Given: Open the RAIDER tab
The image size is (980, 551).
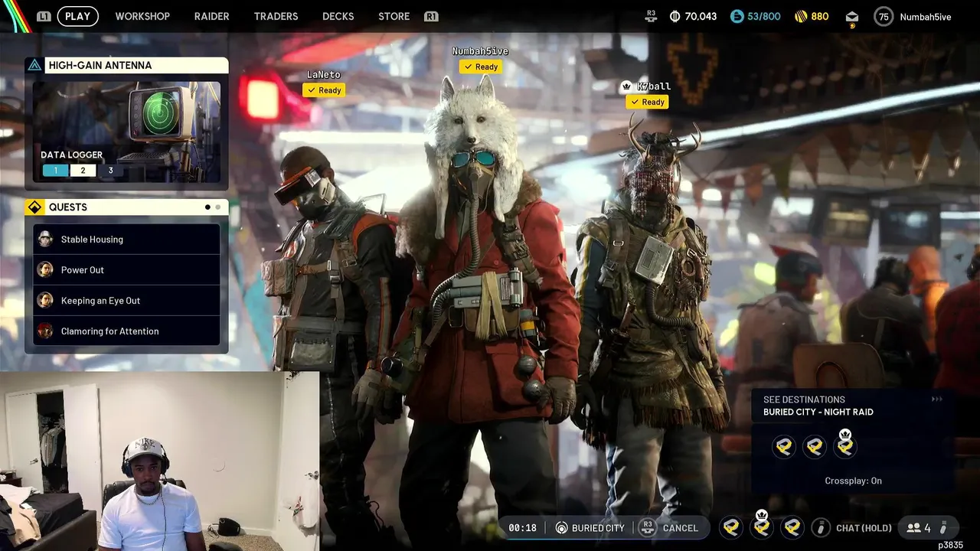Looking at the screenshot, I should point(211,16).
